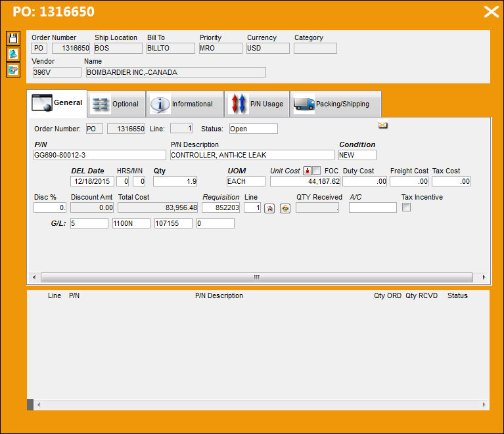Image resolution: width=504 pixels, height=434 pixels.
Task: Enable the Tax Incentive checkbox
Action: click(x=406, y=207)
